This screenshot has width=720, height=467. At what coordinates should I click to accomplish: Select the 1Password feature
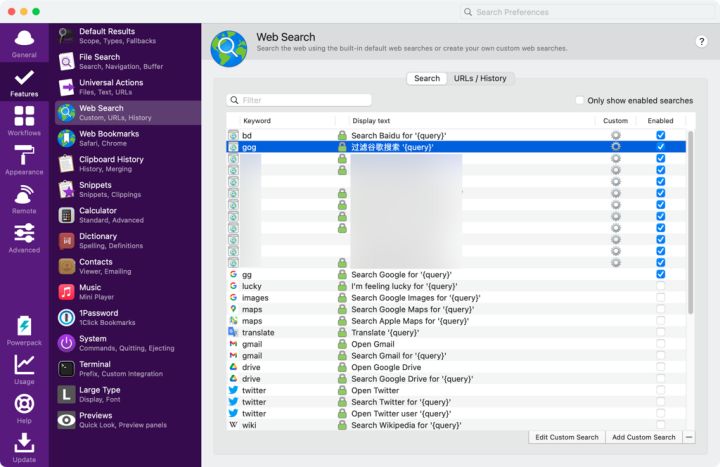pyautogui.click(x=128, y=318)
